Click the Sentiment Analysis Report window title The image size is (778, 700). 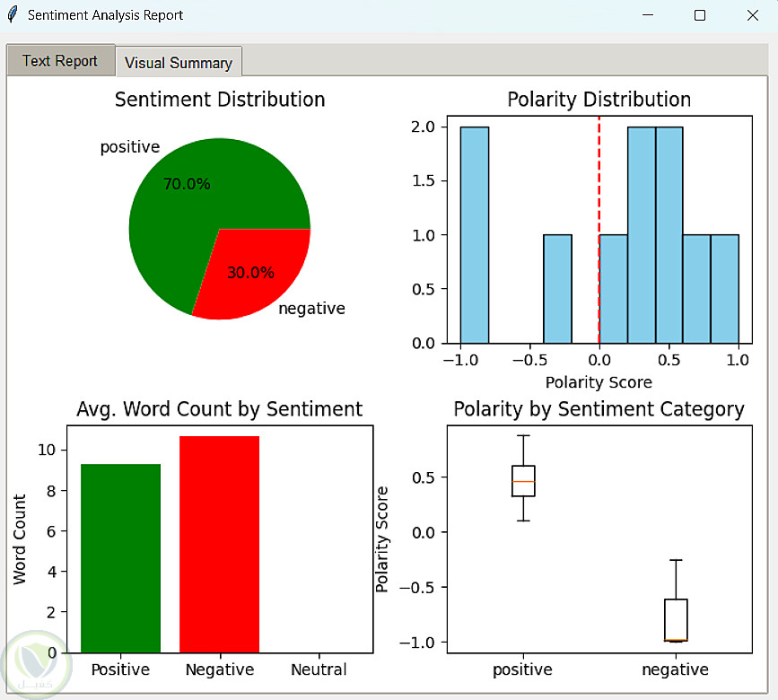[x=105, y=15]
